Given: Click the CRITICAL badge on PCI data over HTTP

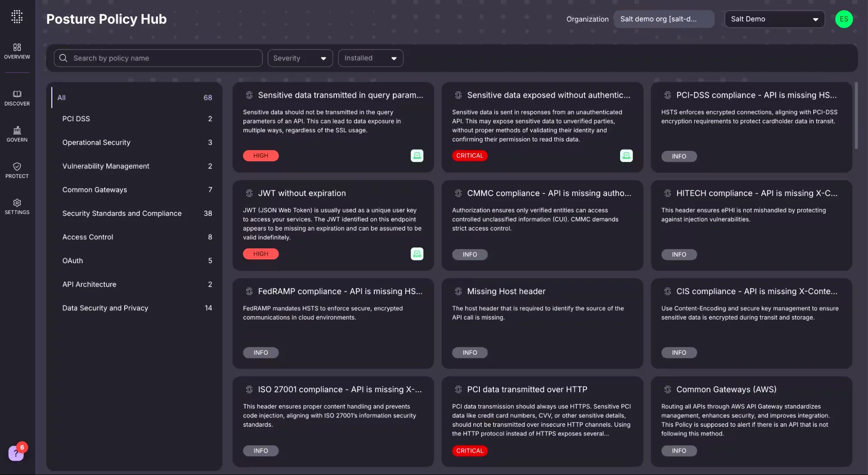Looking at the screenshot, I should tap(469, 451).
